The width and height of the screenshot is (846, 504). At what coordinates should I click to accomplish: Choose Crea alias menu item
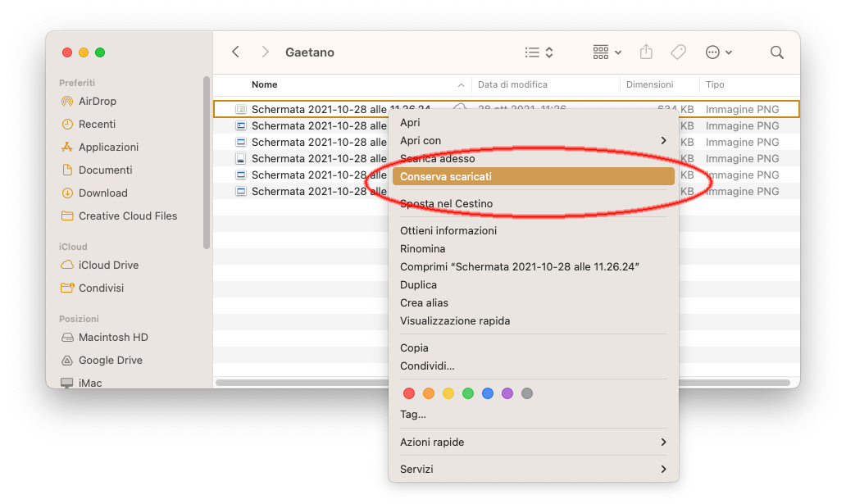[533, 303]
